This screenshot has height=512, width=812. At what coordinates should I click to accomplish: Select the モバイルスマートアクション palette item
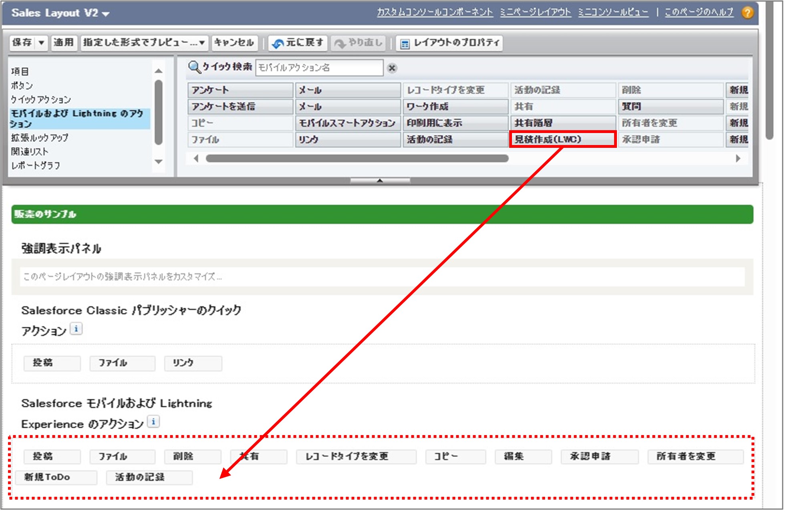(x=348, y=123)
